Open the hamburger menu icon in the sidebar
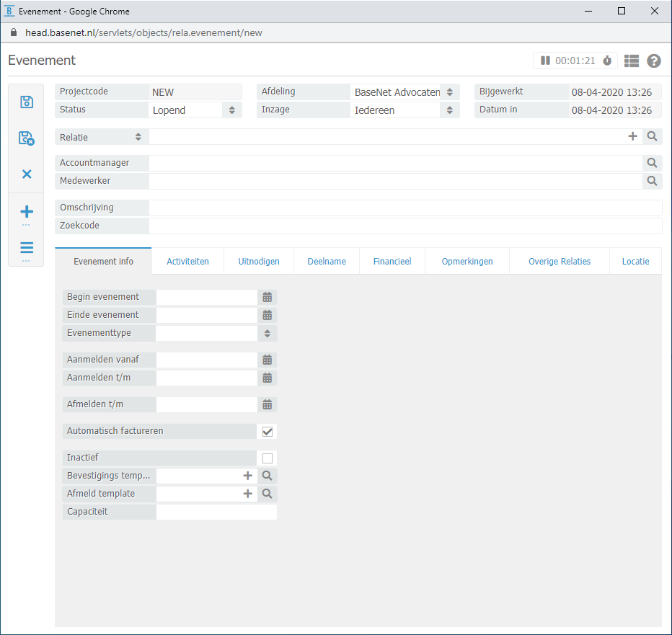Viewport: 672px width, 635px height. coord(27,248)
